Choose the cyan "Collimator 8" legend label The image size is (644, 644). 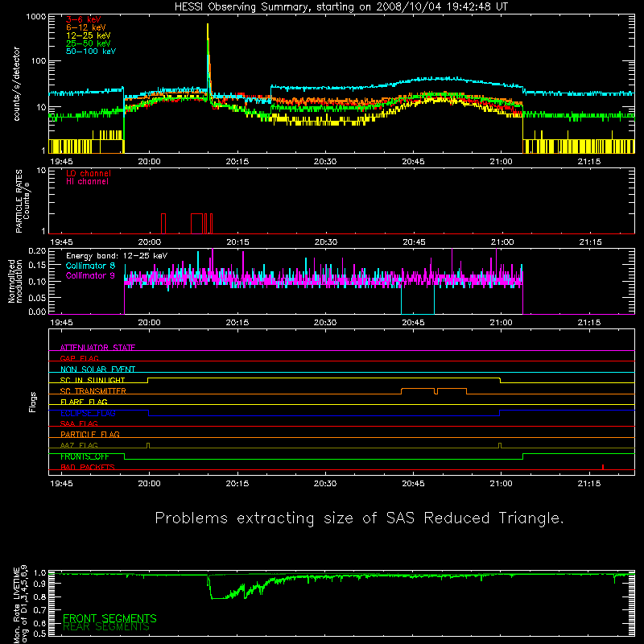tap(90, 266)
